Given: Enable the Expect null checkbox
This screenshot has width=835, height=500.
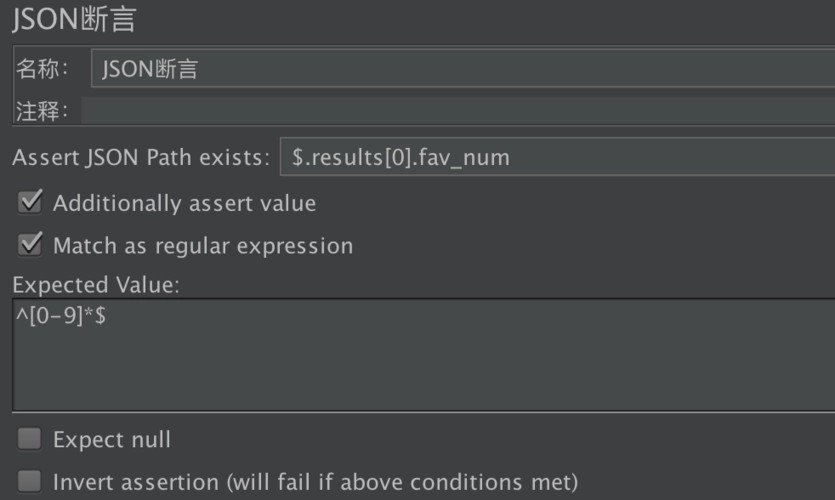Looking at the screenshot, I should pyautogui.click(x=31, y=439).
